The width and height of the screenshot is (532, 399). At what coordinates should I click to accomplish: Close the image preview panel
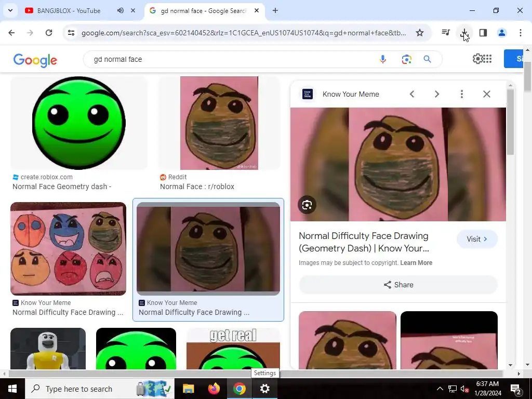487,94
